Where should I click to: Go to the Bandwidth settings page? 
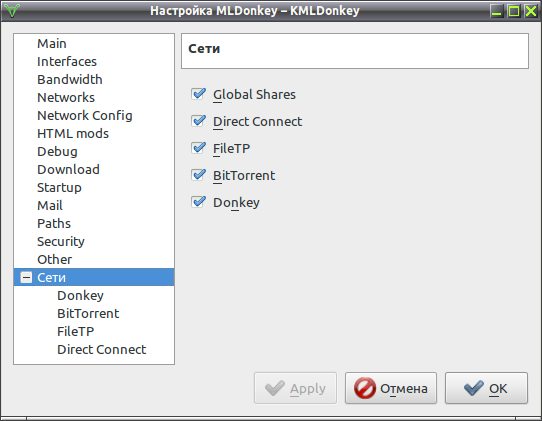click(70, 79)
